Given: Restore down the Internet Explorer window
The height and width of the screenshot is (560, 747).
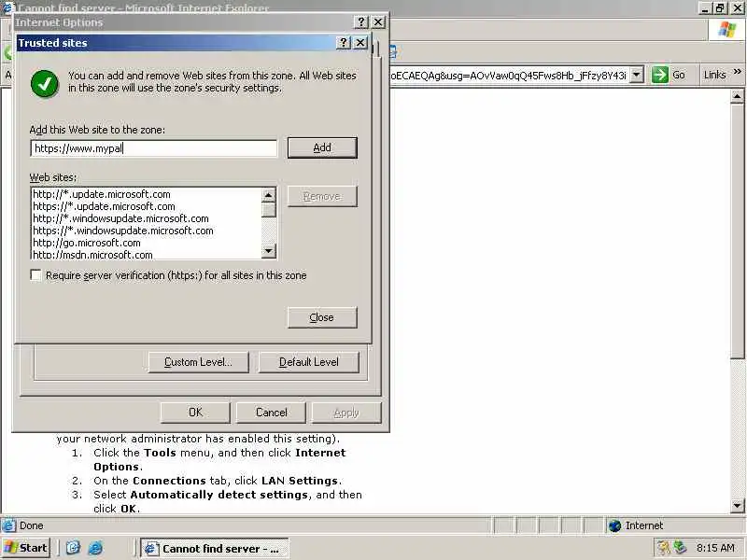Looking at the screenshot, I should point(720,7).
